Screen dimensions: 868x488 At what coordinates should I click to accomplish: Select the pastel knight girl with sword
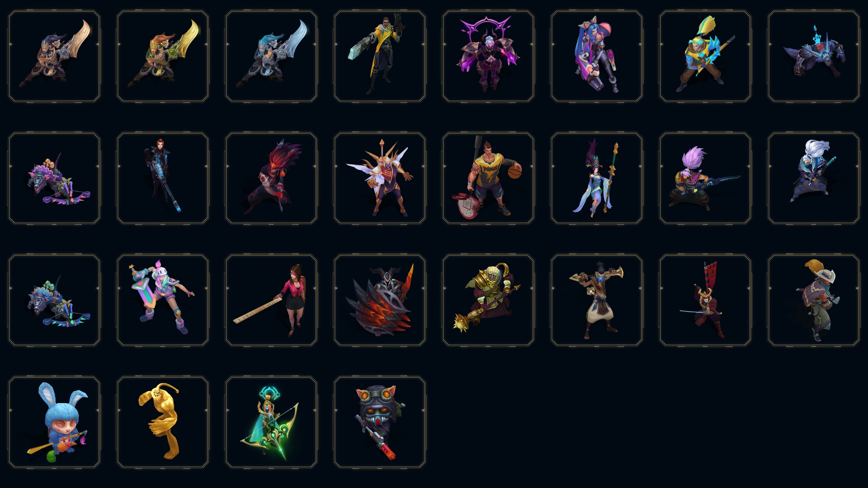tap(163, 300)
